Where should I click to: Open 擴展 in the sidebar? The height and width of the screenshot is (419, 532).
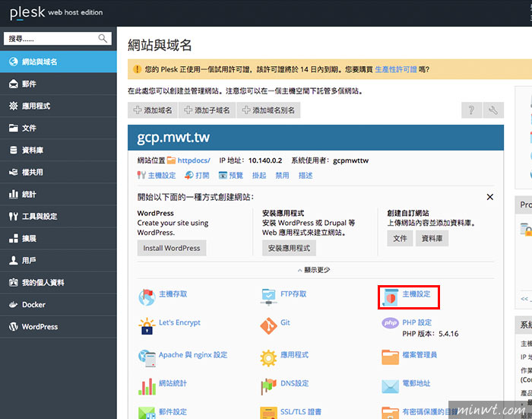(x=59, y=238)
